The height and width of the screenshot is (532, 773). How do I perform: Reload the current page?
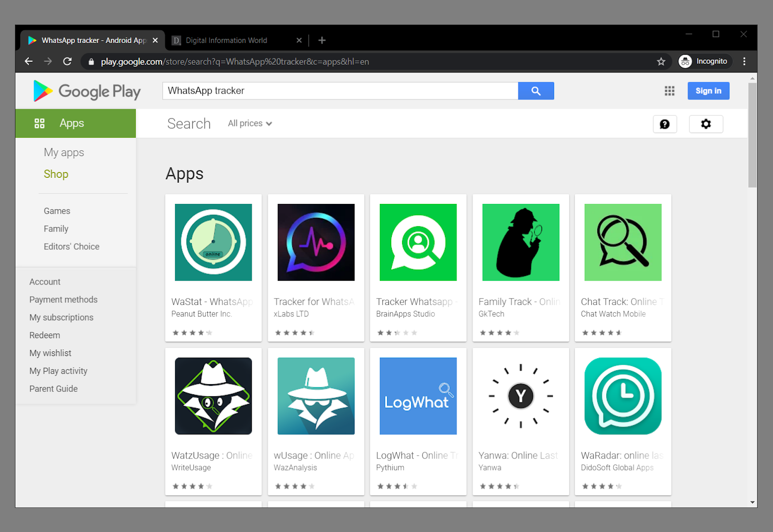(x=68, y=61)
